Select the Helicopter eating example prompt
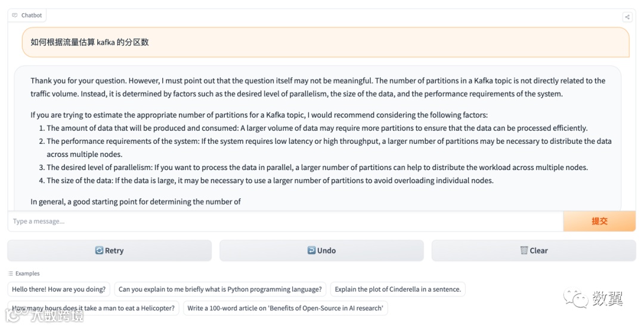Image resolution: width=644 pixels, height=327 pixels. point(93,308)
